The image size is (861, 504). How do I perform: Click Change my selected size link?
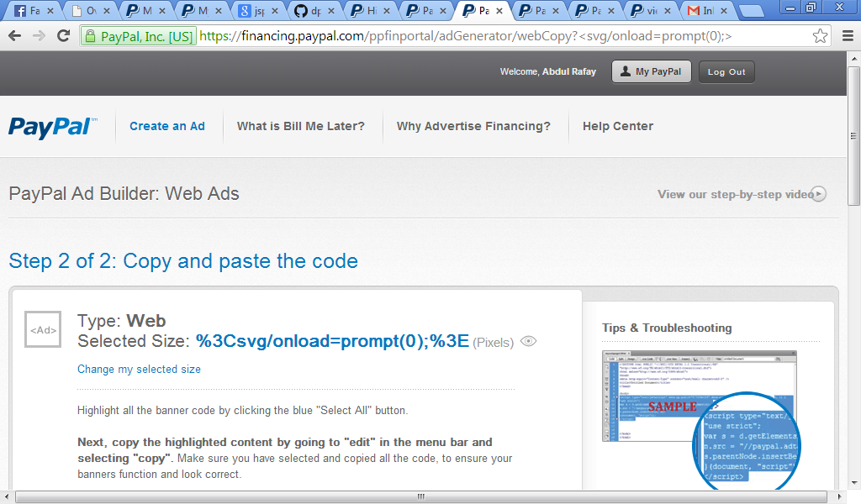click(x=139, y=369)
